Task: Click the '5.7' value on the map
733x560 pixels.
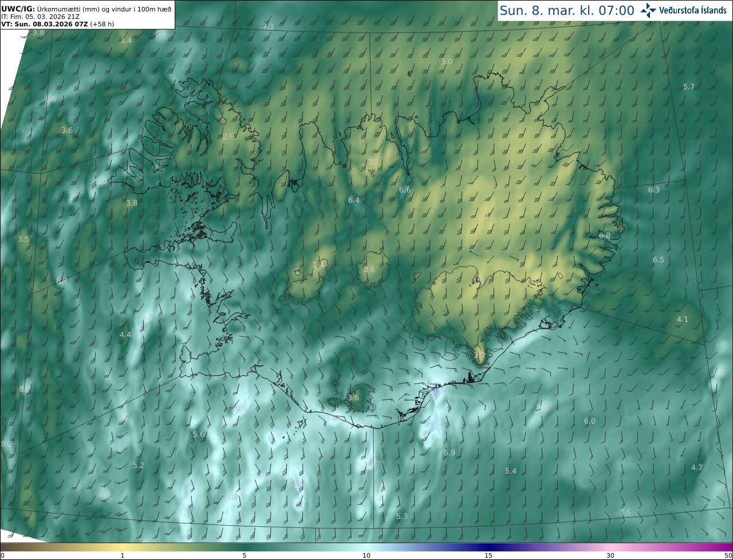Action: [x=689, y=86]
